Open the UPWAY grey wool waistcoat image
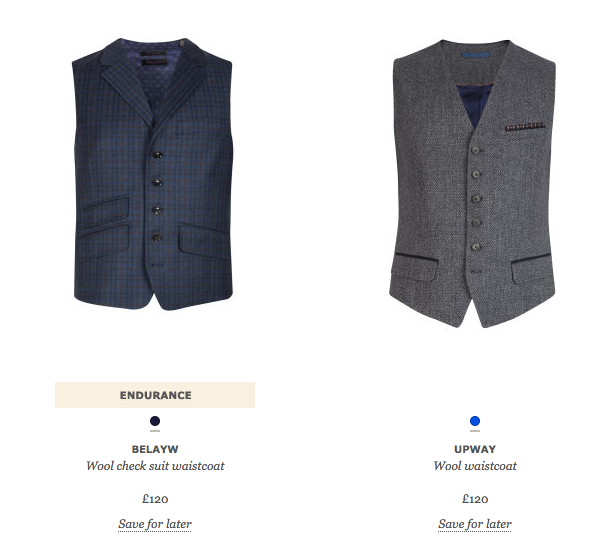 click(473, 183)
